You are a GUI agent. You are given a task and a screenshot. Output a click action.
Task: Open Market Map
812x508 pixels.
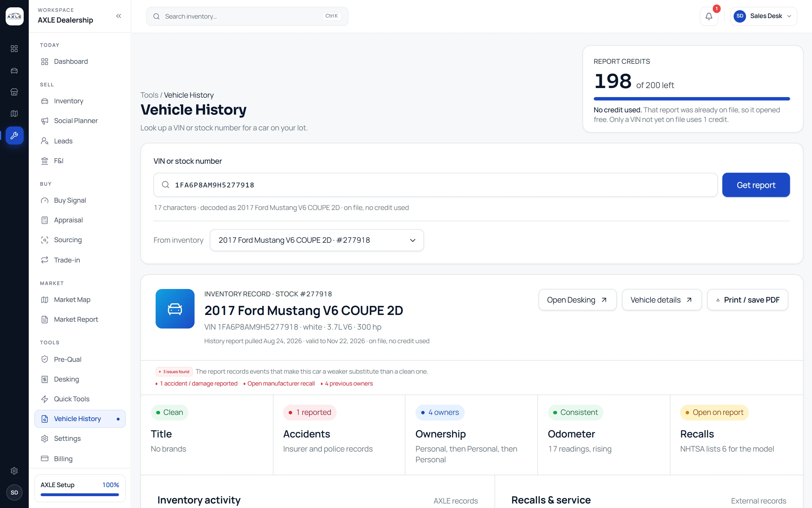click(80, 300)
